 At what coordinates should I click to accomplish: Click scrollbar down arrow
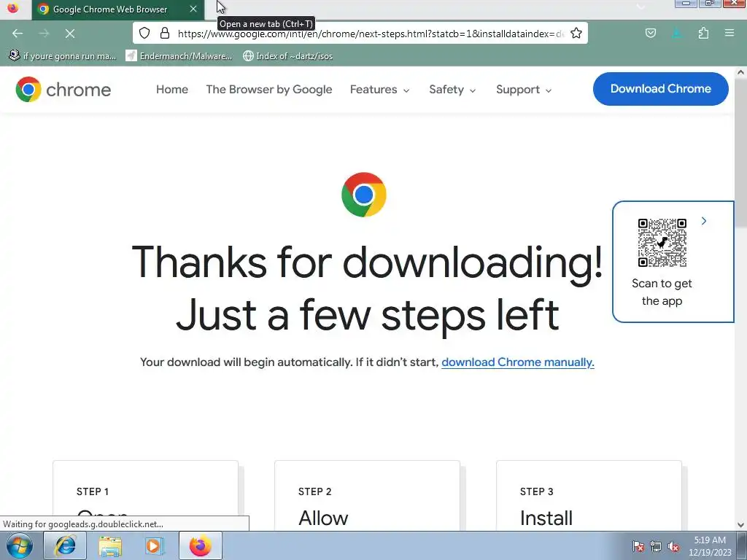point(740,525)
